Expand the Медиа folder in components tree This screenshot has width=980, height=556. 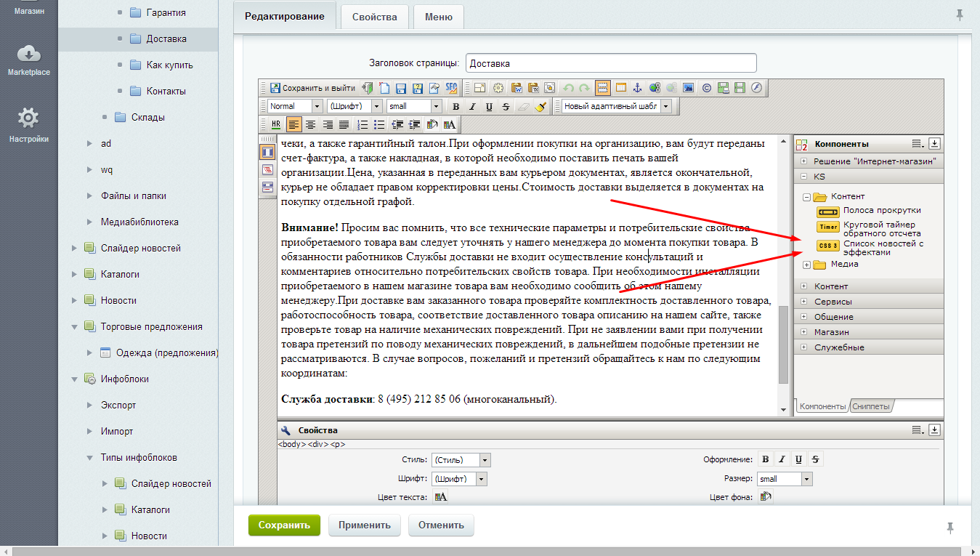click(x=807, y=265)
